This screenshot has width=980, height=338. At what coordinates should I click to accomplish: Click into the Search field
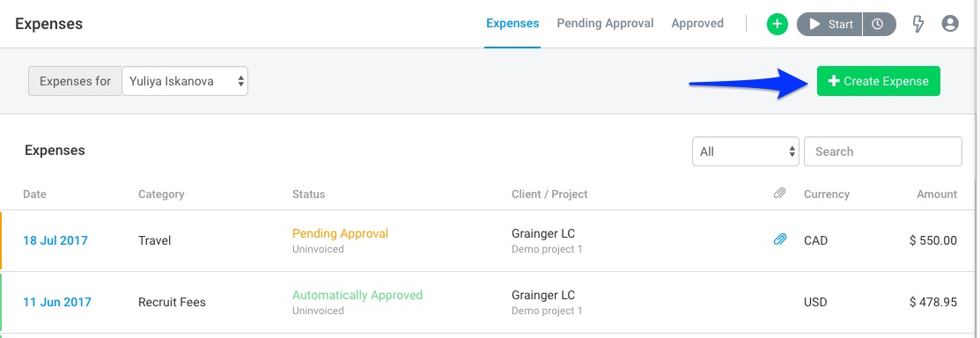point(882,151)
